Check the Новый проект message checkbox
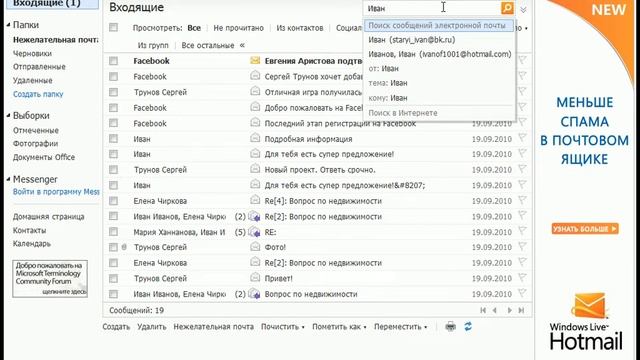 pyautogui.click(x=113, y=169)
